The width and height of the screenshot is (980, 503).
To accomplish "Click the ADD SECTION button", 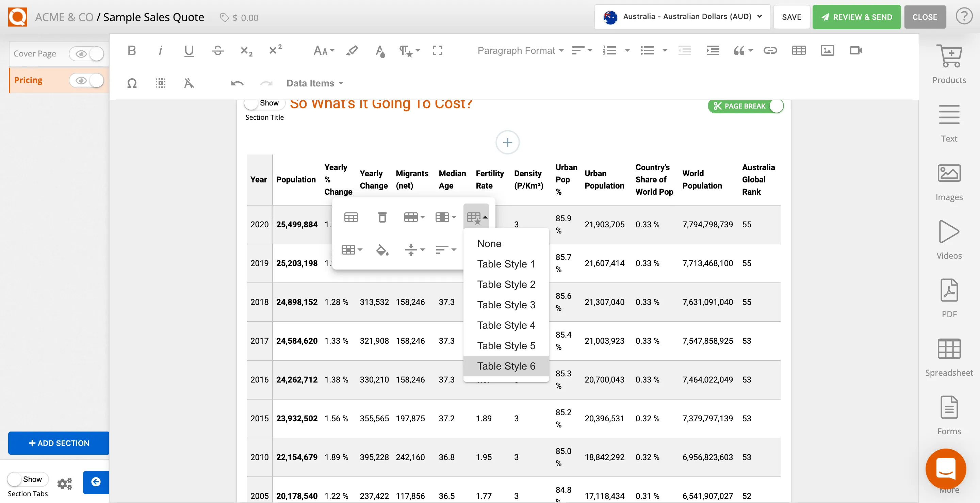I will point(58,443).
